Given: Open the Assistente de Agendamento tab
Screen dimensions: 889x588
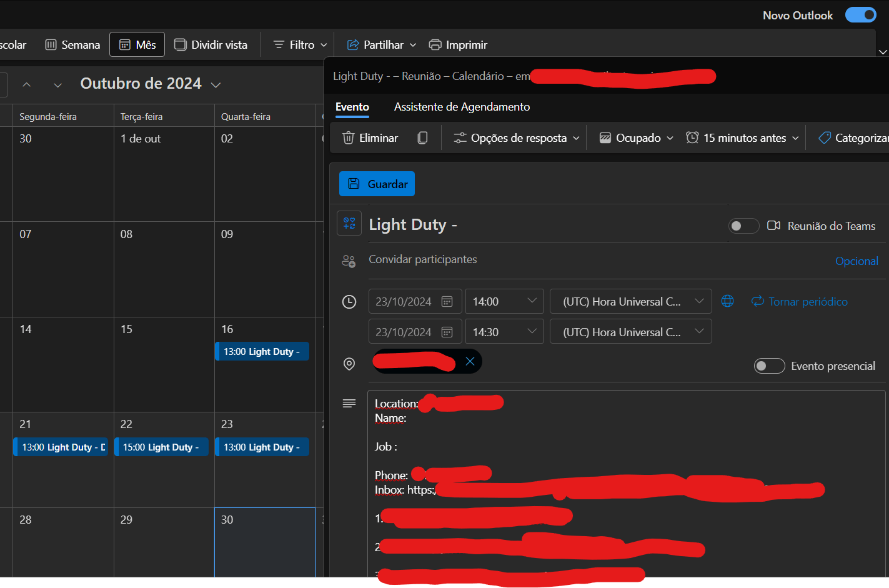Looking at the screenshot, I should click(x=462, y=107).
